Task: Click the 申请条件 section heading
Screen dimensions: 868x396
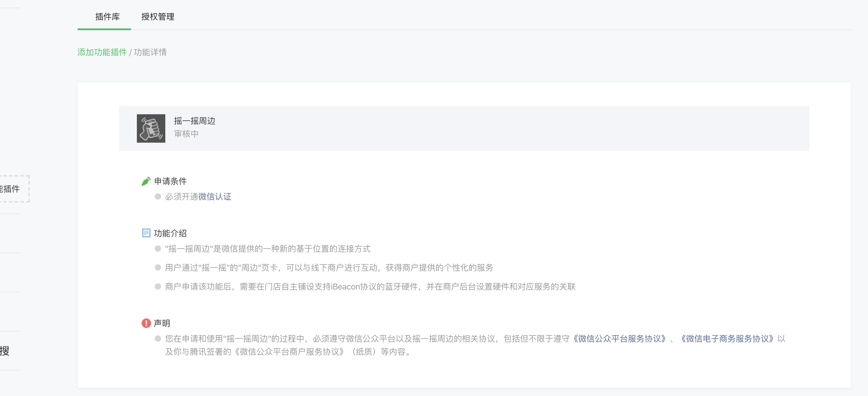Action: 170,181
